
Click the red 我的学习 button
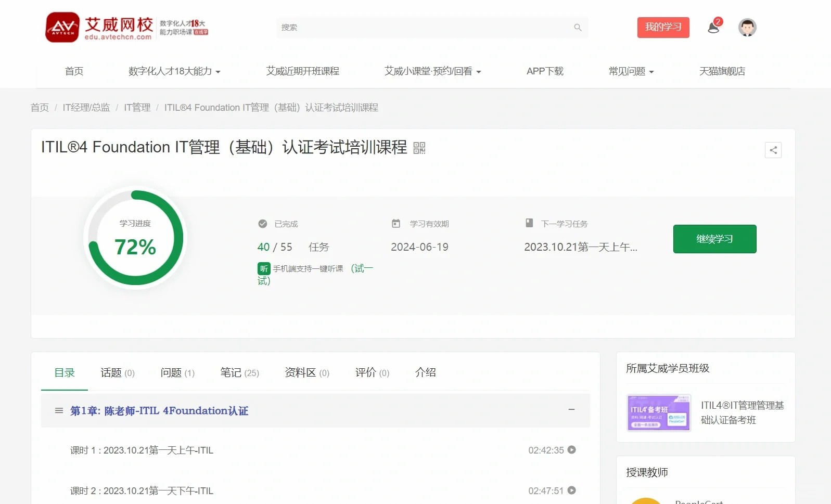tap(663, 28)
